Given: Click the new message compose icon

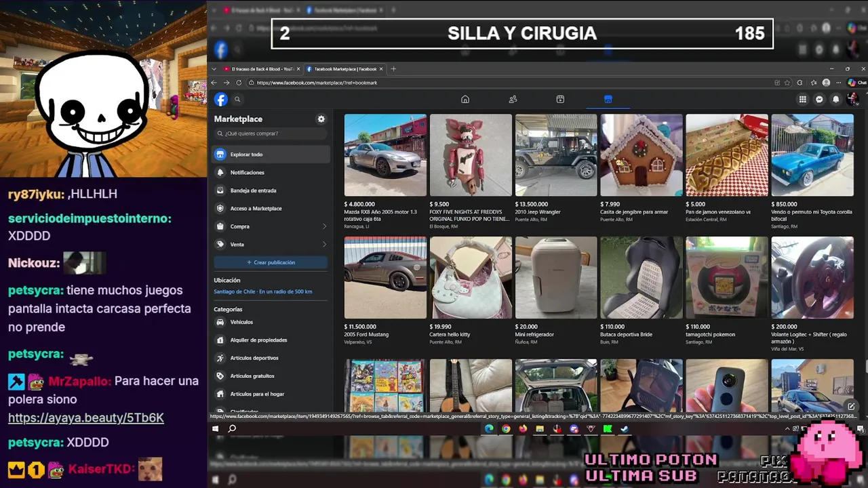Looking at the screenshot, I should pos(851,407).
